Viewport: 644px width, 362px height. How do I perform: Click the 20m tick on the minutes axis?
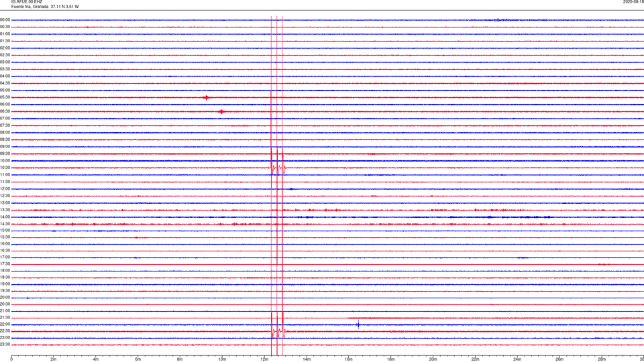click(x=433, y=359)
